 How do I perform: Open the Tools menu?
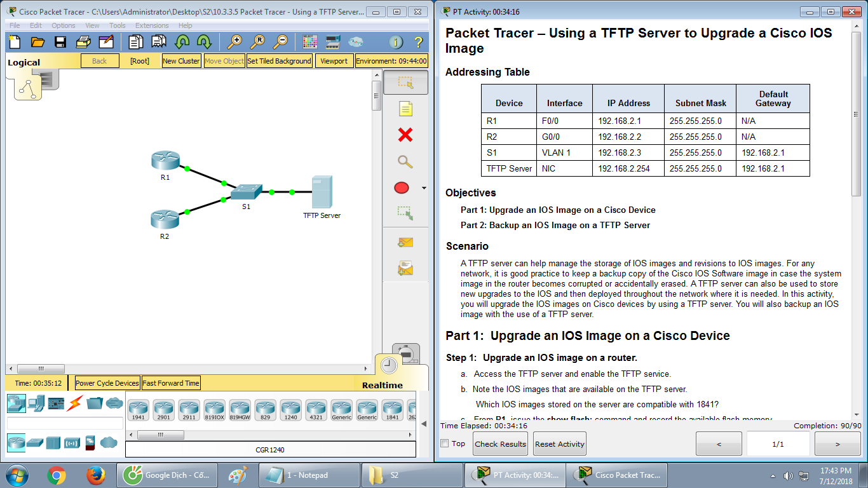[x=118, y=25]
